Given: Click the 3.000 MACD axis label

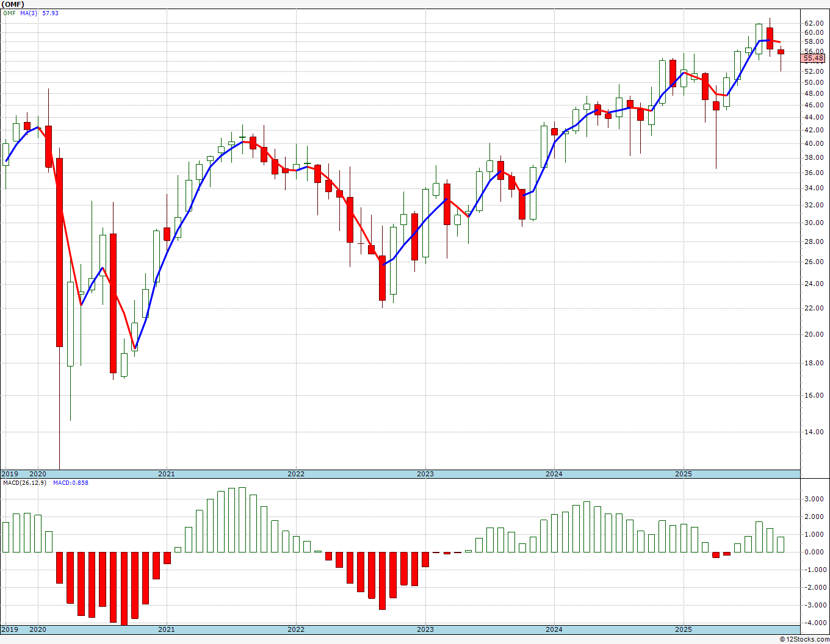Looking at the screenshot, I should pos(815,499).
